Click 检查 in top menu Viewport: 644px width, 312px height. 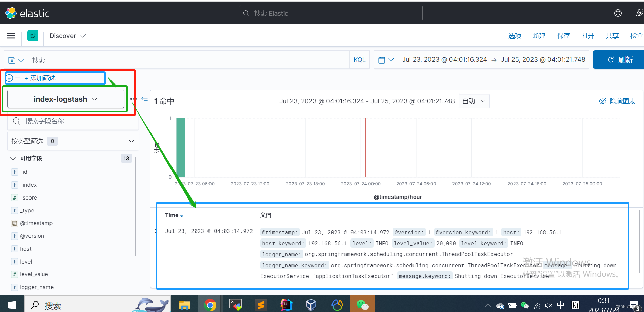637,36
